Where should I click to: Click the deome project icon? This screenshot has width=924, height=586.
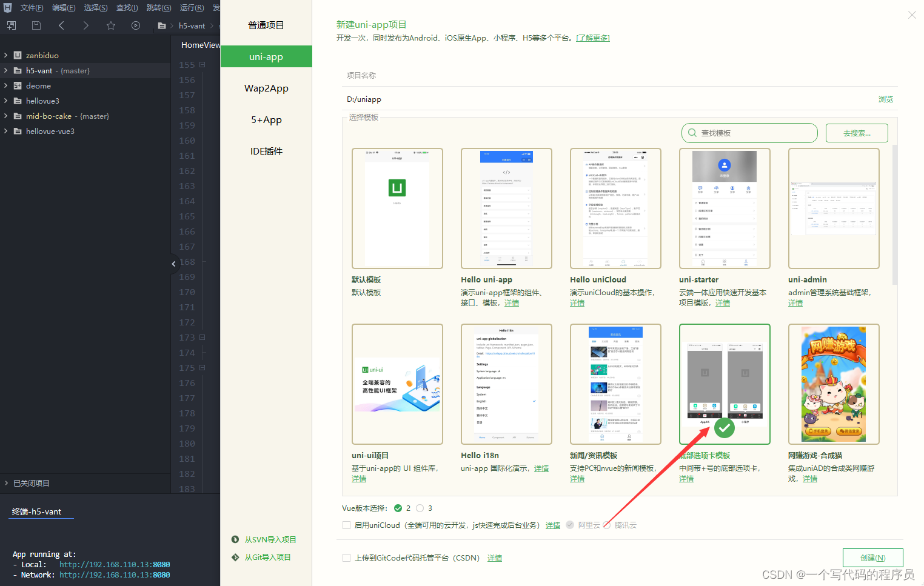(18, 85)
